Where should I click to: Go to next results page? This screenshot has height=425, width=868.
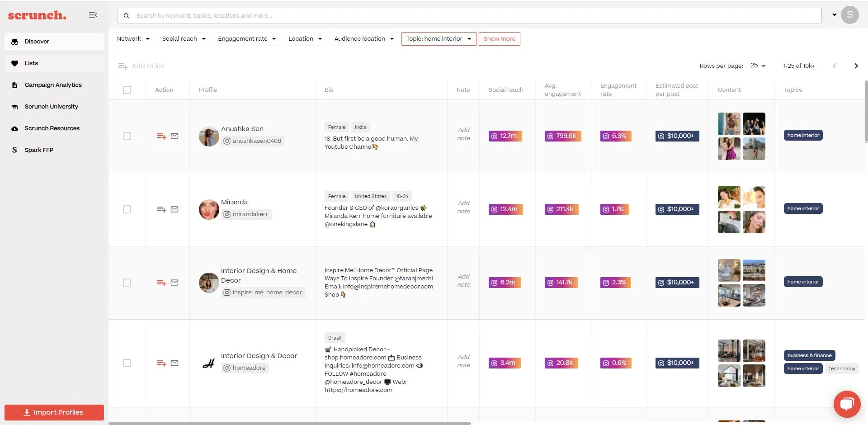(x=856, y=66)
